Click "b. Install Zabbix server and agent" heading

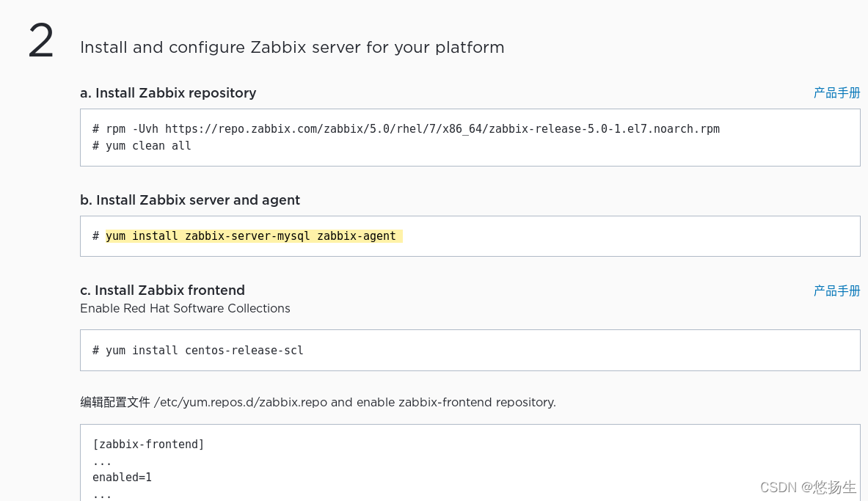190,200
